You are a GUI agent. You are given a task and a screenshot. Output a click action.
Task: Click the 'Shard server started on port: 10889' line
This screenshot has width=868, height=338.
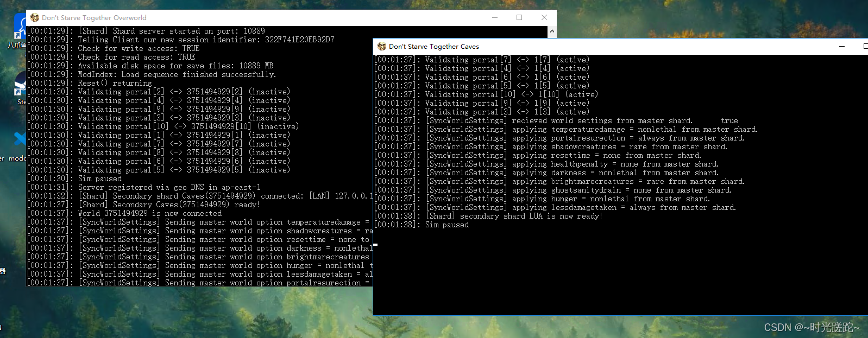(x=146, y=31)
